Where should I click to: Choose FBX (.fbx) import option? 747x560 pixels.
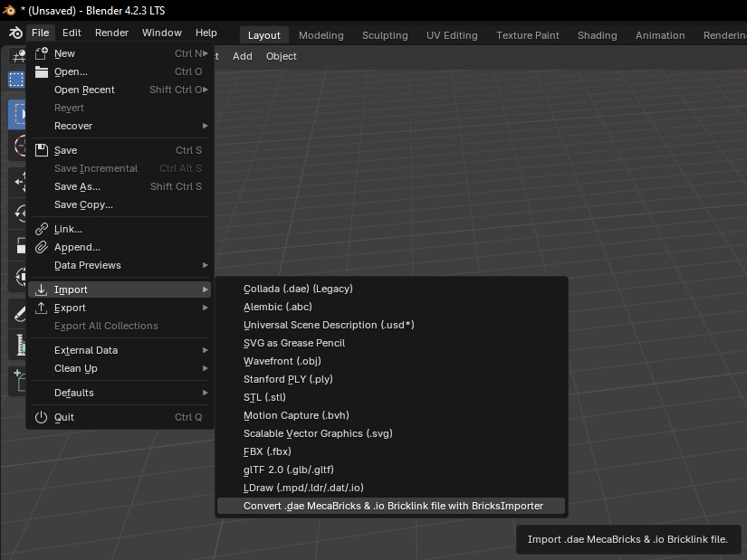point(267,451)
